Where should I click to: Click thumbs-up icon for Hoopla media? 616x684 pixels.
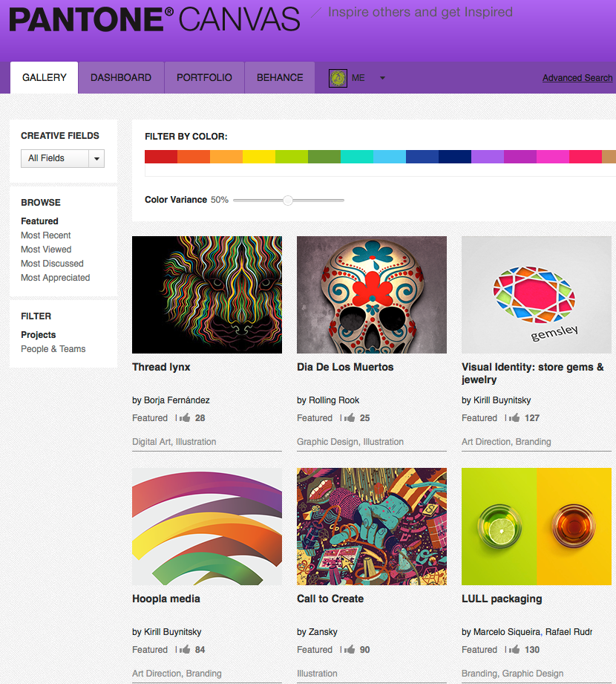click(185, 649)
